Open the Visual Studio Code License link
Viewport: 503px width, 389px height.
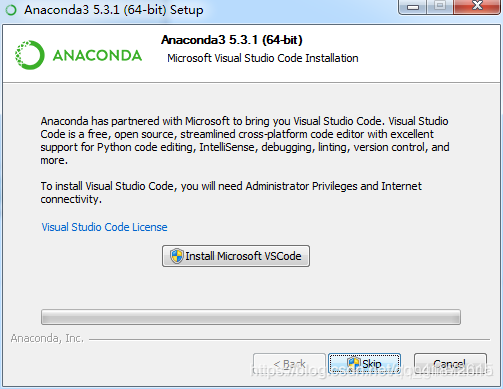104,227
